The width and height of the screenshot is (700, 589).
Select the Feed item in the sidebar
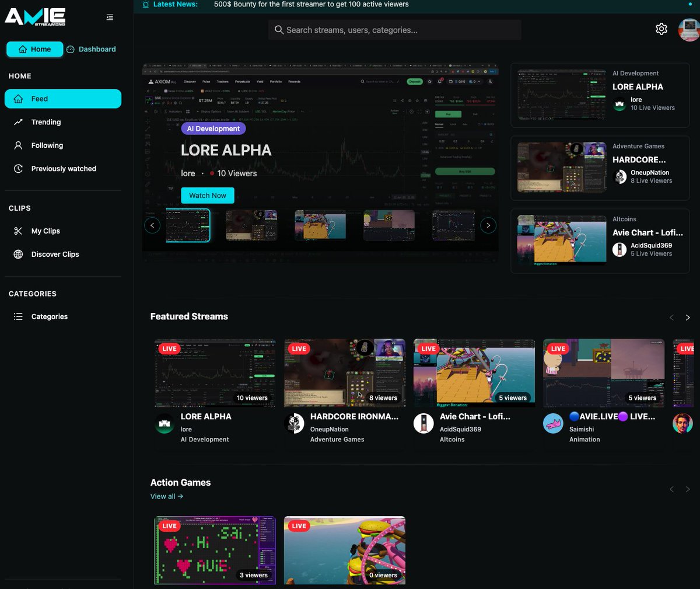coord(38,99)
